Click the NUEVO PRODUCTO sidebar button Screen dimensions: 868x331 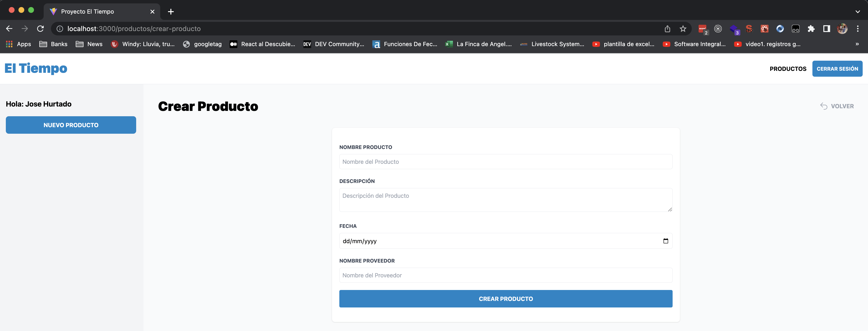[x=71, y=125]
